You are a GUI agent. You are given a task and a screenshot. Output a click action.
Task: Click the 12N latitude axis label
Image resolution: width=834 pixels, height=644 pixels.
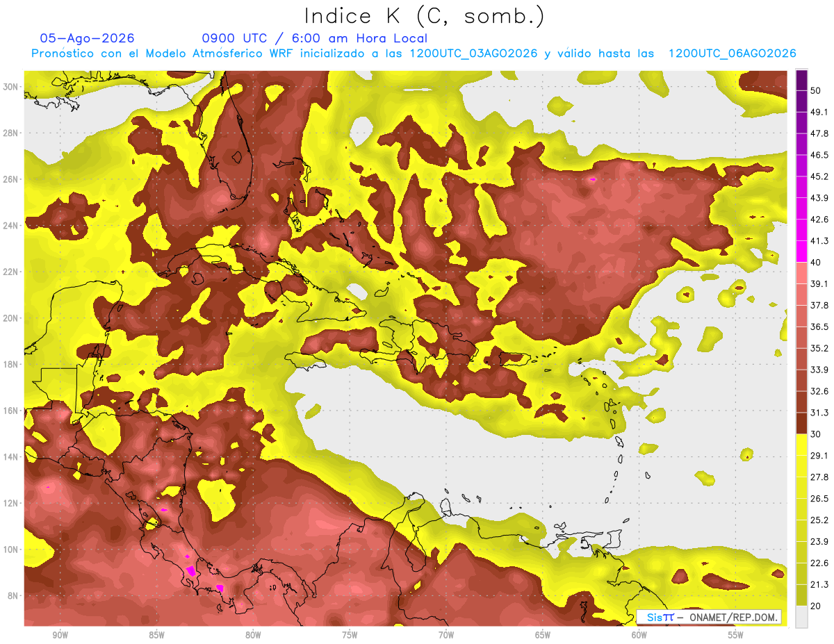click(x=11, y=503)
